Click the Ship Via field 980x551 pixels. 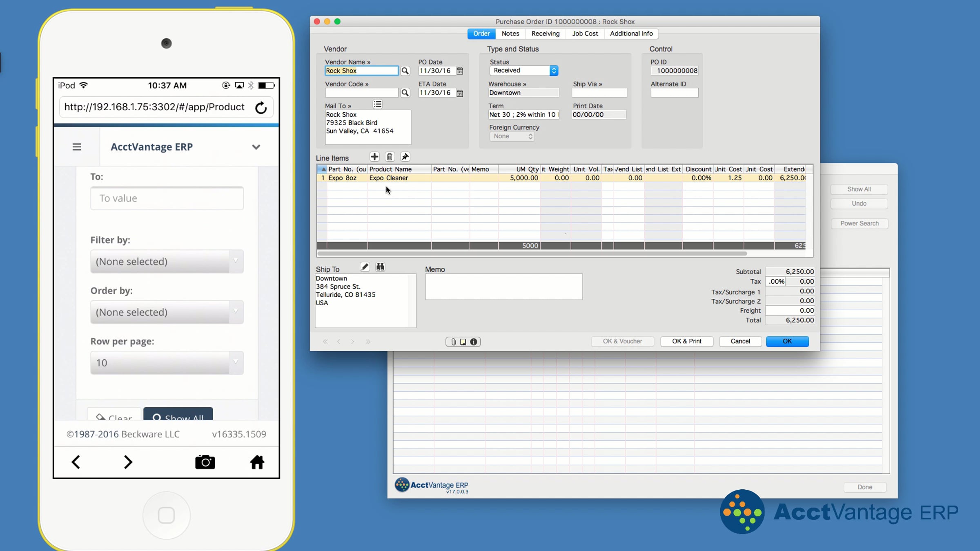click(599, 93)
